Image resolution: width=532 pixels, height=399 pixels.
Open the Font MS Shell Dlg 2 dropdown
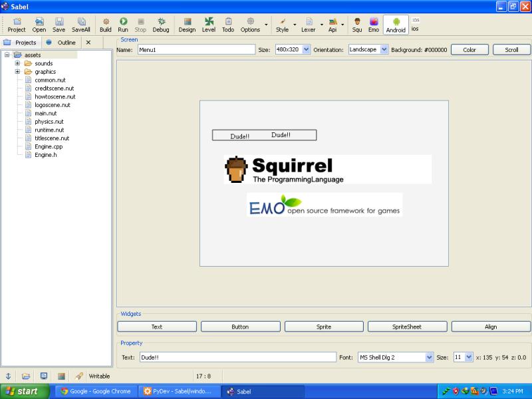(429, 357)
